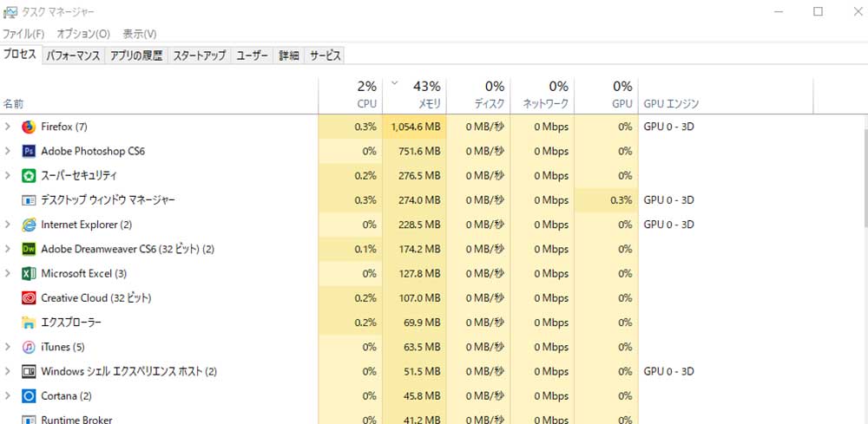
Task: Switch to the ユーザー tab
Action: pos(253,55)
